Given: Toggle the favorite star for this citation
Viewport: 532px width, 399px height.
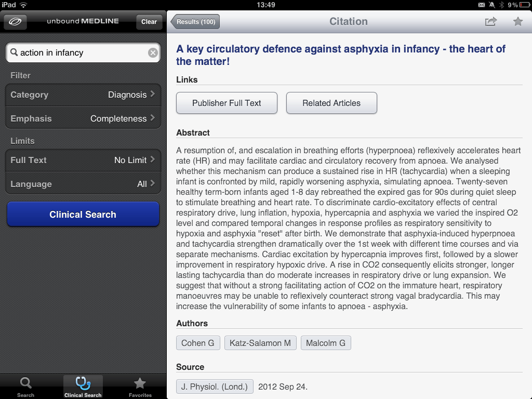Looking at the screenshot, I should (517, 22).
